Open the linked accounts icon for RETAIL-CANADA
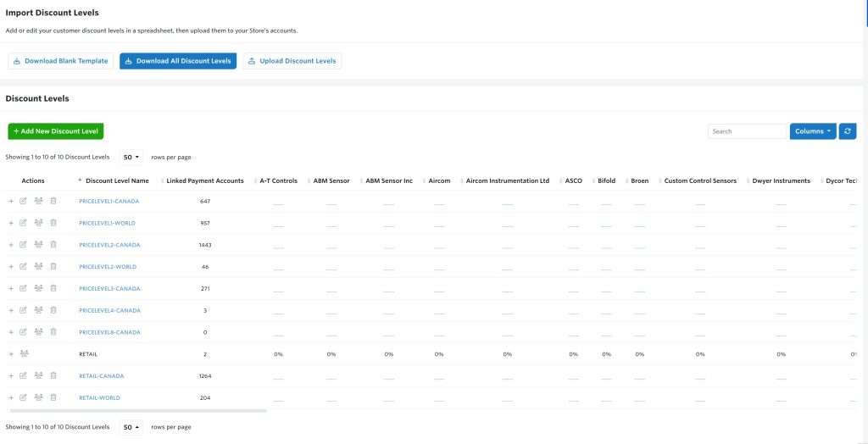Viewport: 868px width, 444px height. (x=38, y=376)
